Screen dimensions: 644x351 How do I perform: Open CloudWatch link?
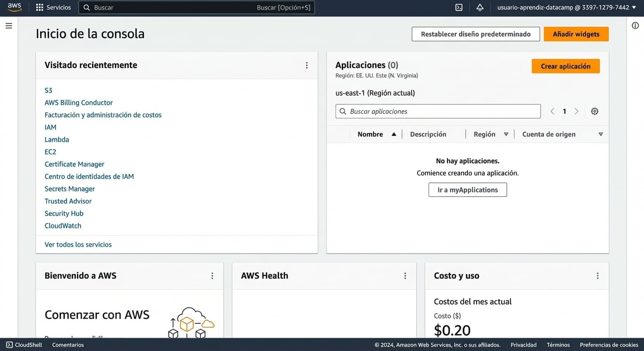[63, 226]
